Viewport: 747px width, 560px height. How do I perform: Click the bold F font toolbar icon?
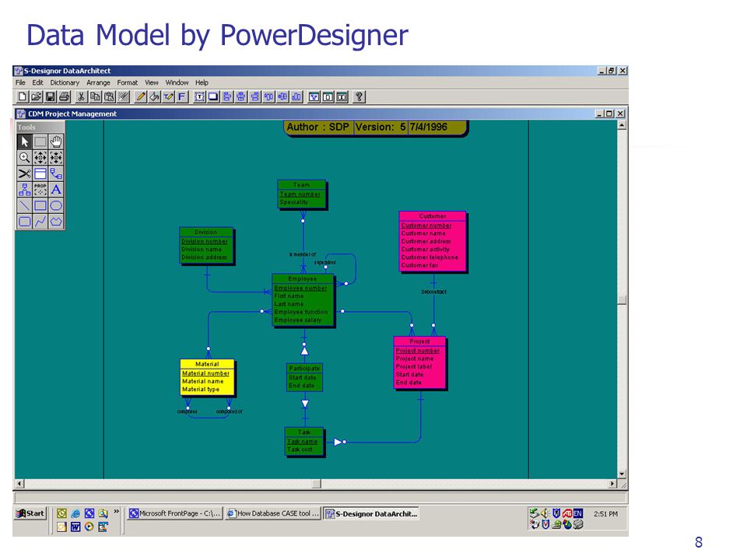182,97
